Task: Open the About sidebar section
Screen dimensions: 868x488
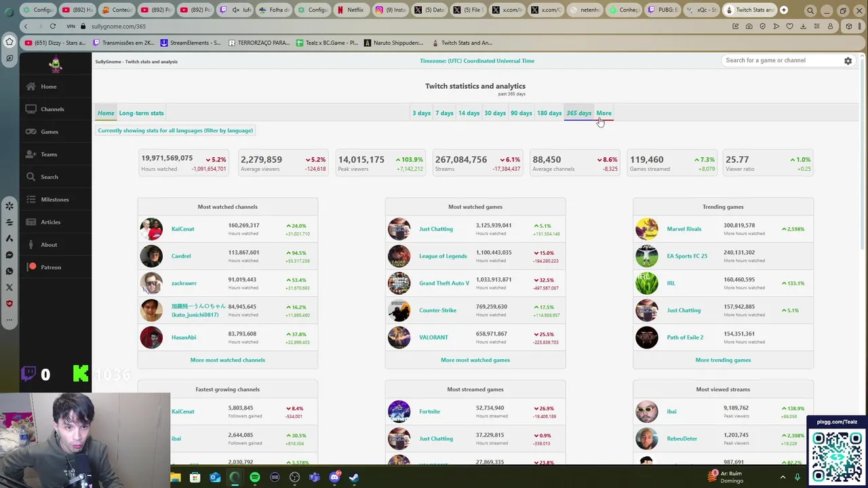Action: coord(48,245)
